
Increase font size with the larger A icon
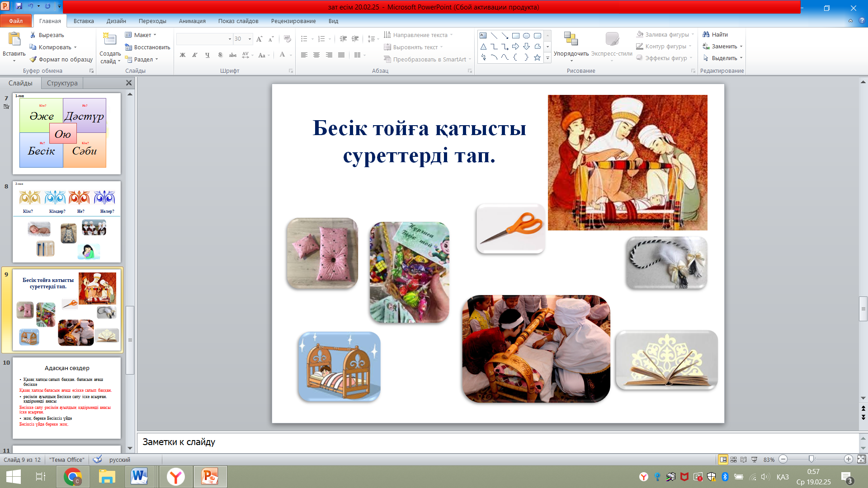tap(259, 39)
